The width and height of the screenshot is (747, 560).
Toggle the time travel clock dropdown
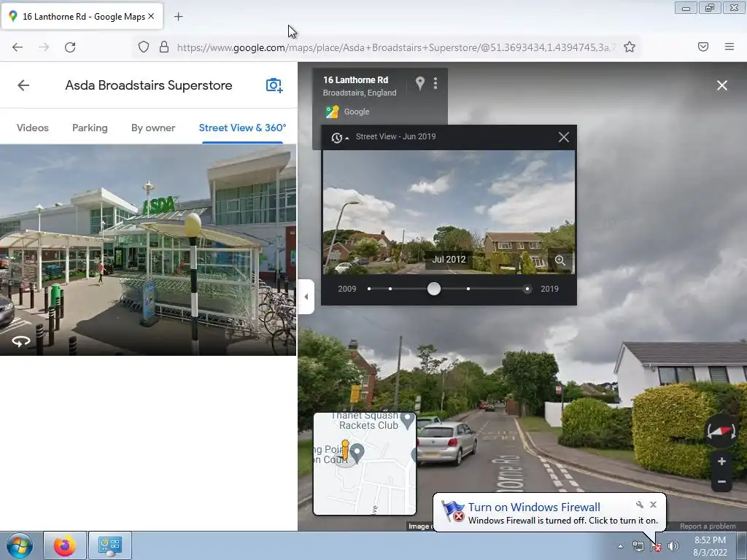(339, 138)
